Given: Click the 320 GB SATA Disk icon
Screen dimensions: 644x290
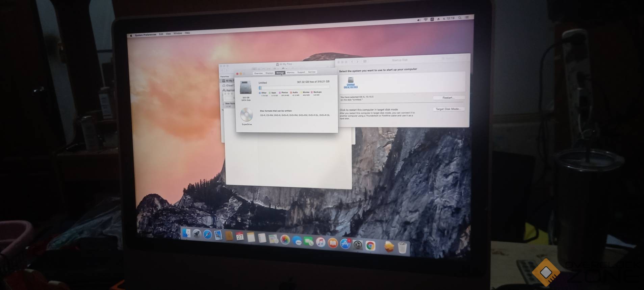Looking at the screenshot, I should coord(246,88).
